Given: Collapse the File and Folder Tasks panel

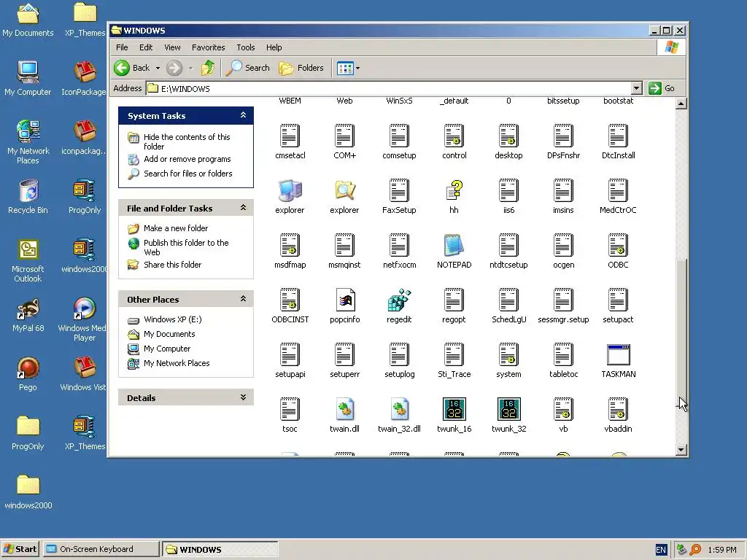Looking at the screenshot, I should pyautogui.click(x=243, y=208).
